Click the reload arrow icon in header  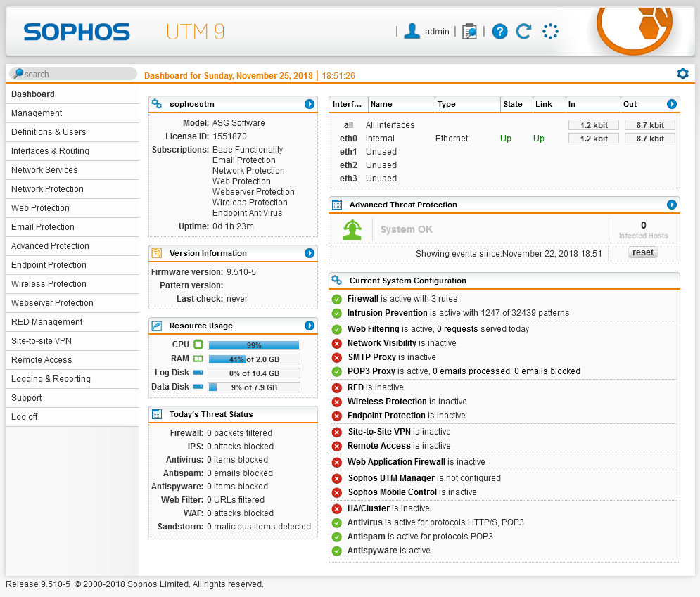click(523, 32)
